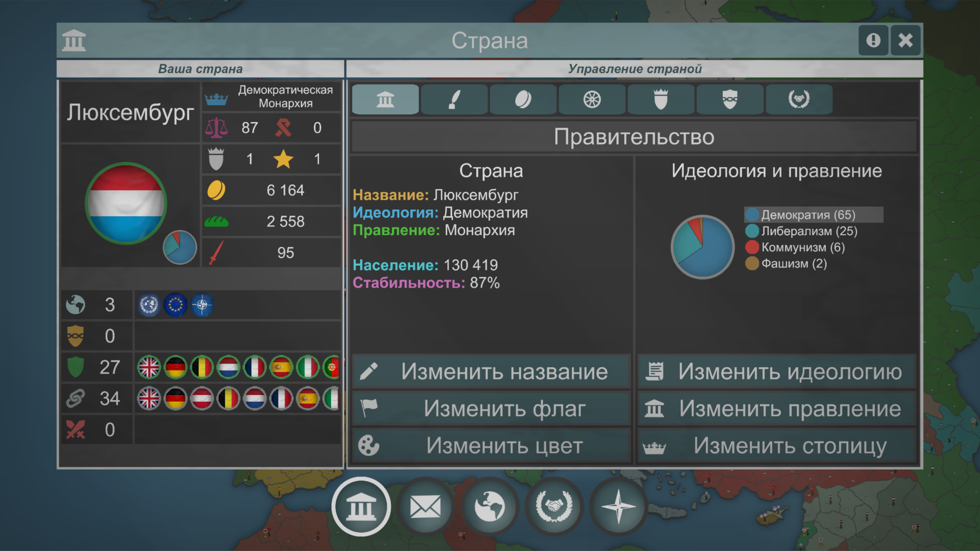The width and height of the screenshot is (980, 551).
Task: Click the info exclamation button near window top
Action: pyautogui.click(x=873, y=40)
